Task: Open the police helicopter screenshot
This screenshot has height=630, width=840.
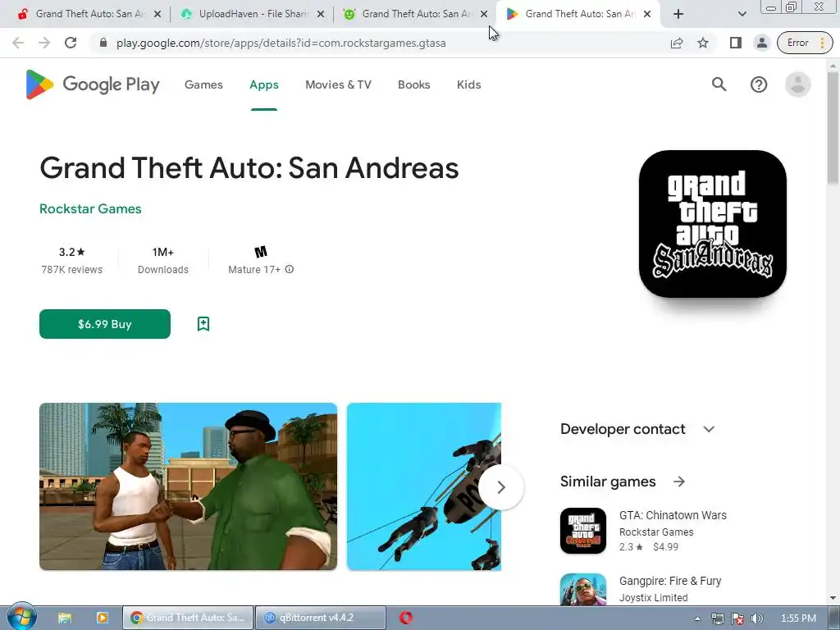Action: click(424, 486)
